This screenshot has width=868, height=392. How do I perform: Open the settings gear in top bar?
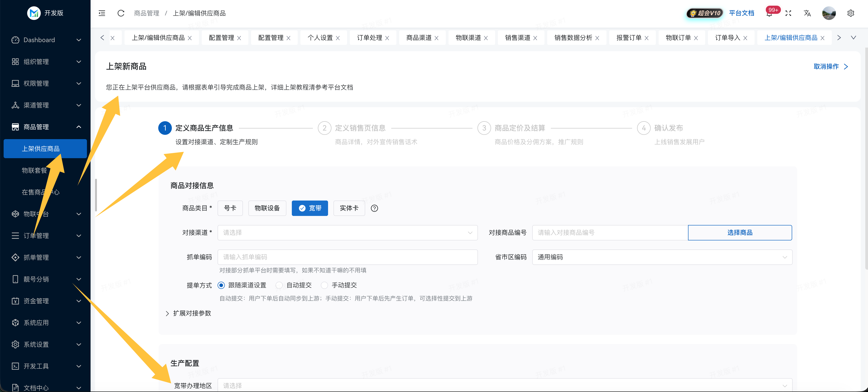pyautogui.click(x=851, y=13)
